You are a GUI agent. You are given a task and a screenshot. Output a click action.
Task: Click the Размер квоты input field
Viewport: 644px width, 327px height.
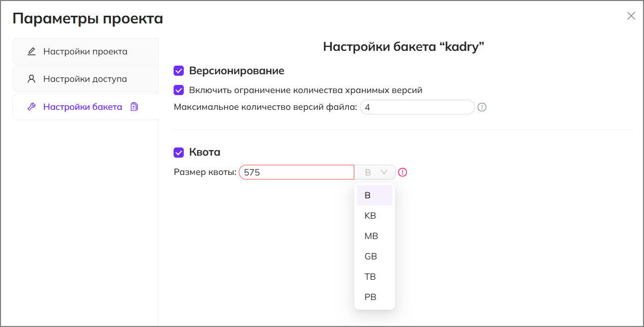296,172
